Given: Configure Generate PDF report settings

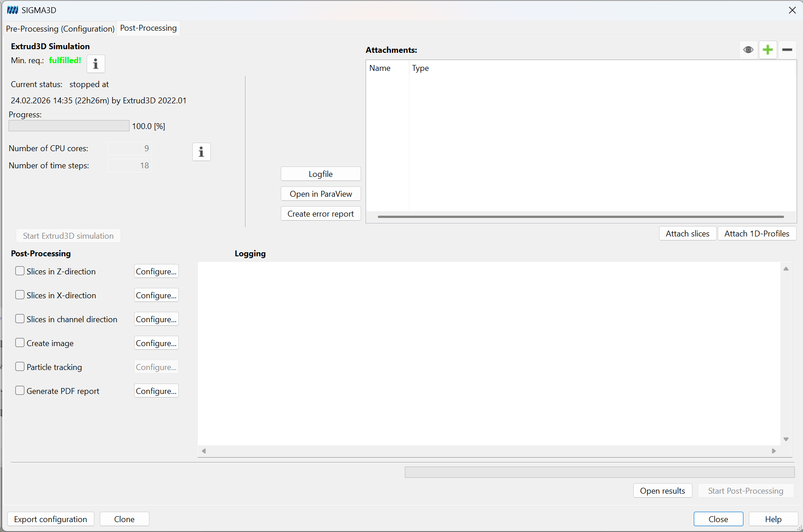Looking at the screenshot, I should 156,391.
